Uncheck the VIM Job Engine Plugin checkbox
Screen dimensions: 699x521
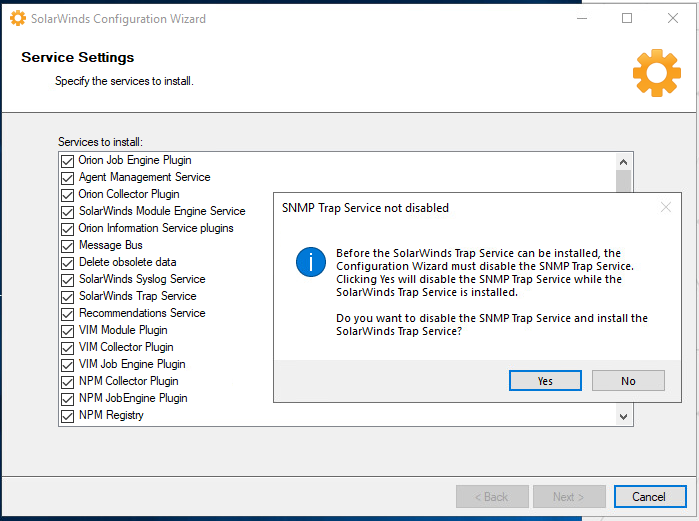tap(67, 365)
